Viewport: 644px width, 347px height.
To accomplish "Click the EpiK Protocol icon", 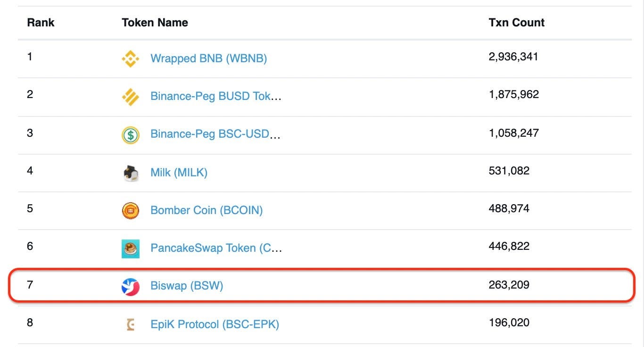I will [130, 325].
